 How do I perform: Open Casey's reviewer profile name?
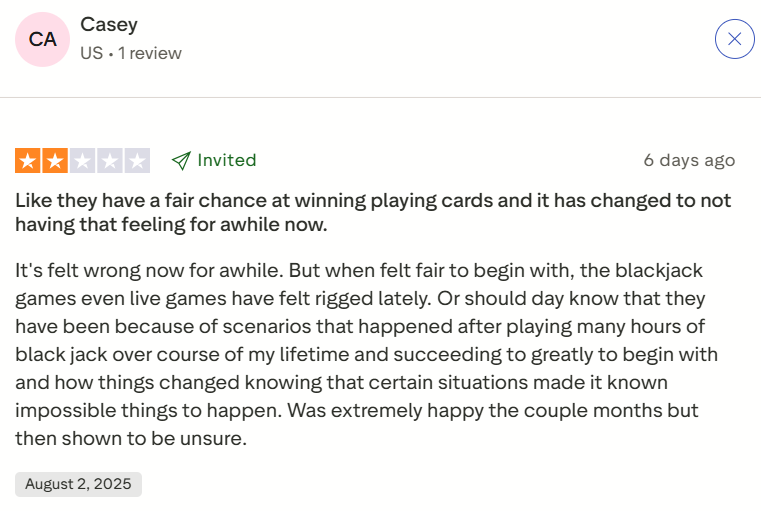tap(109, 25)
